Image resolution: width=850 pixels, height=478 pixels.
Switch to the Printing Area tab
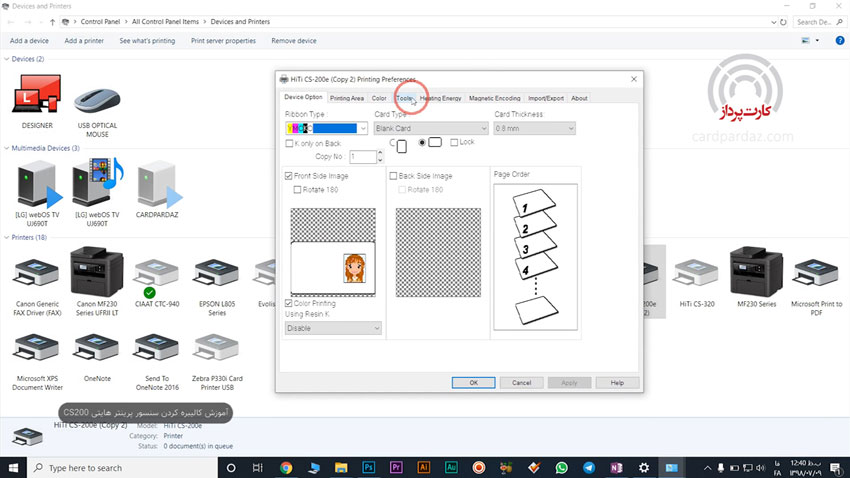(x=347, y=98)
